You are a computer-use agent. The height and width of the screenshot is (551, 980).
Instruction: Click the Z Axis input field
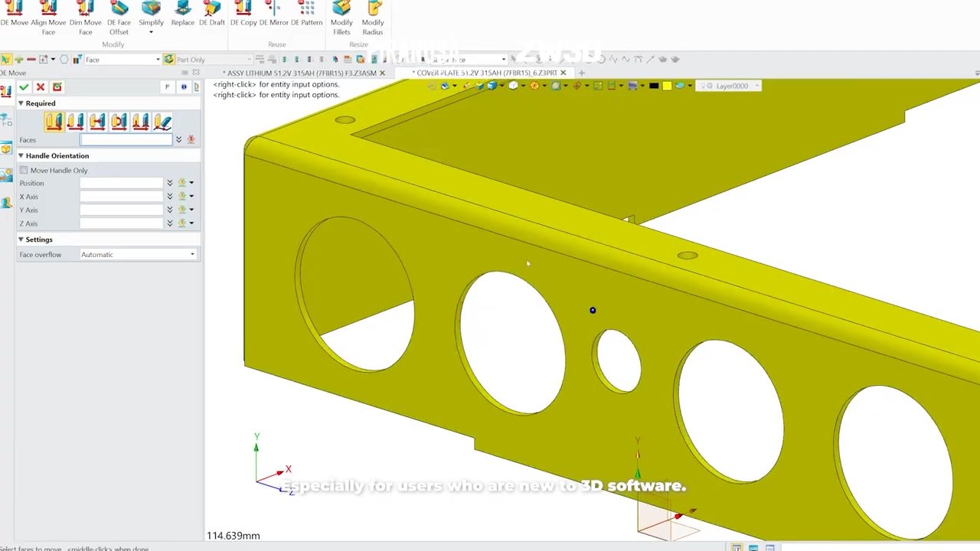click(x=122, y=223)
